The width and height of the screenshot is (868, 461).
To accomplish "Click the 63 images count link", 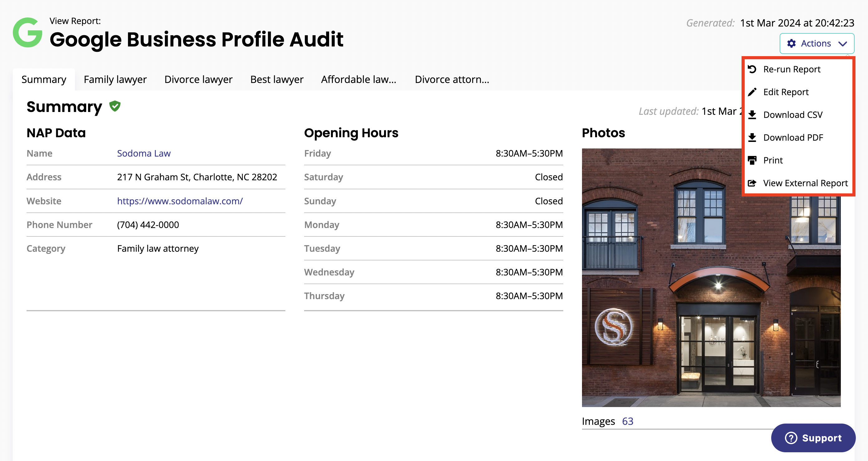I will pyautogui.click(x=627, y=421).
